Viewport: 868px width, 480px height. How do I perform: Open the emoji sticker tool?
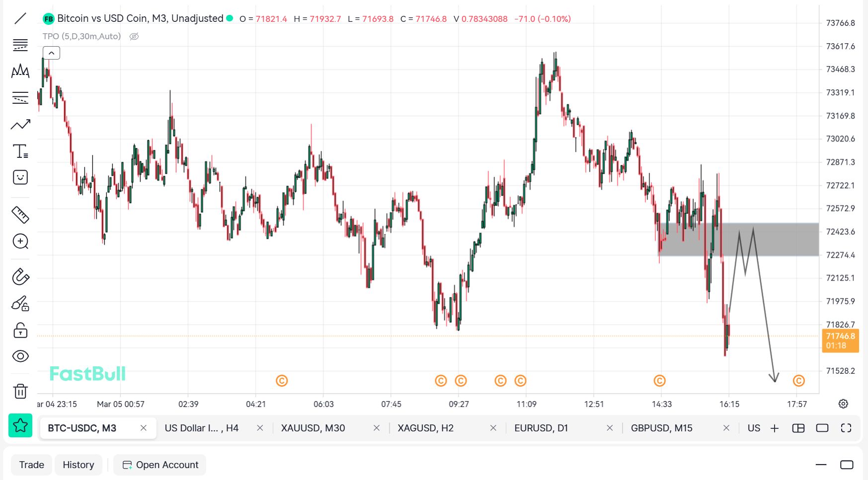point(20,177)
